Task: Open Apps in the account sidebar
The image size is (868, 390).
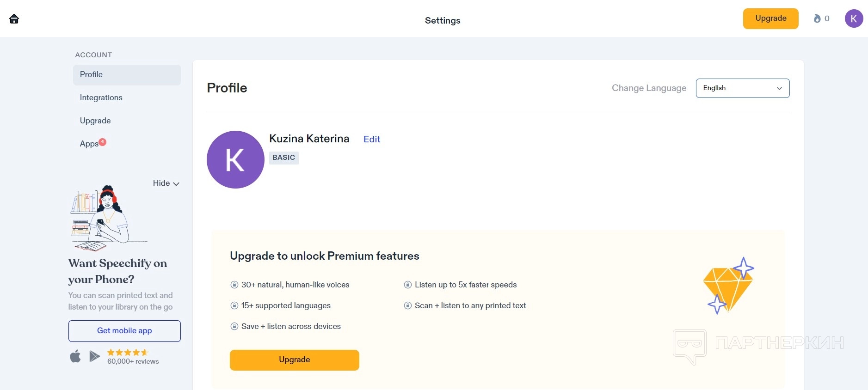Action: (x=89, y=144)
